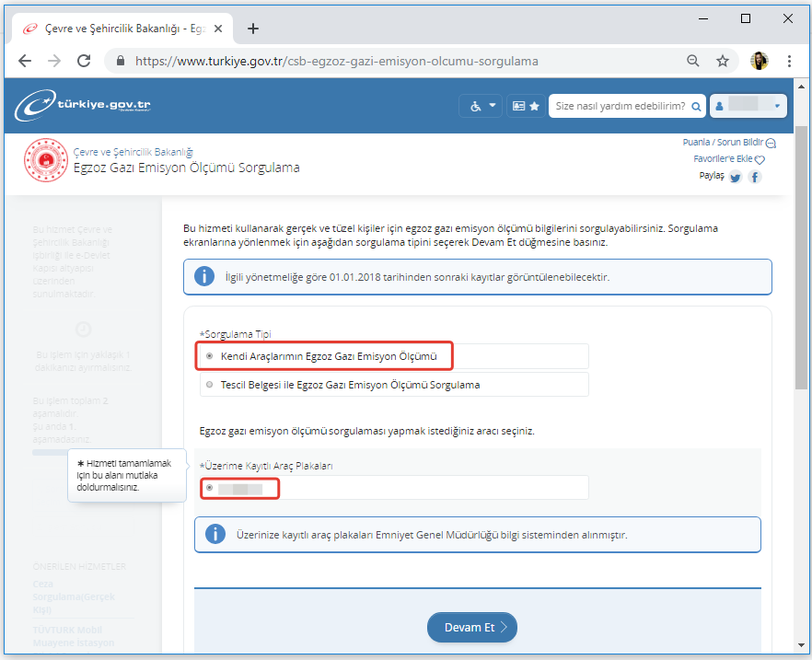Select Kendi Araçlarımın Egzoz Gazı Emisyon Ölçümü
The width and height of the screenshot is (812, 660).
[211, 355]
